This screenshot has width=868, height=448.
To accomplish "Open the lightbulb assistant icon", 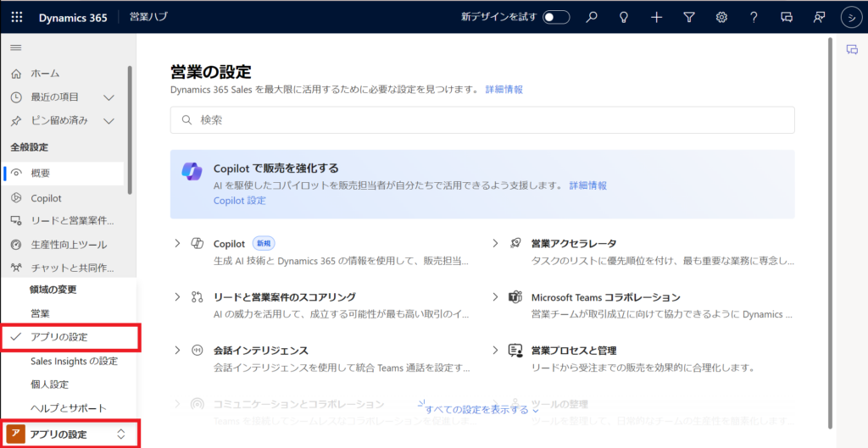I will pyautogui.click(x=624, y=17).
